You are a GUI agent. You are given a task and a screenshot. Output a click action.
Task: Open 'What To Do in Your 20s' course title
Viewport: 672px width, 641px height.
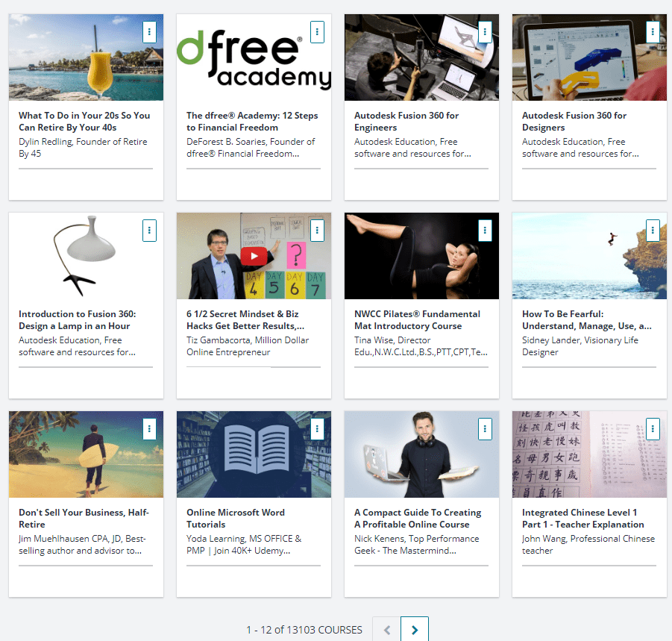tap(84, 122)
